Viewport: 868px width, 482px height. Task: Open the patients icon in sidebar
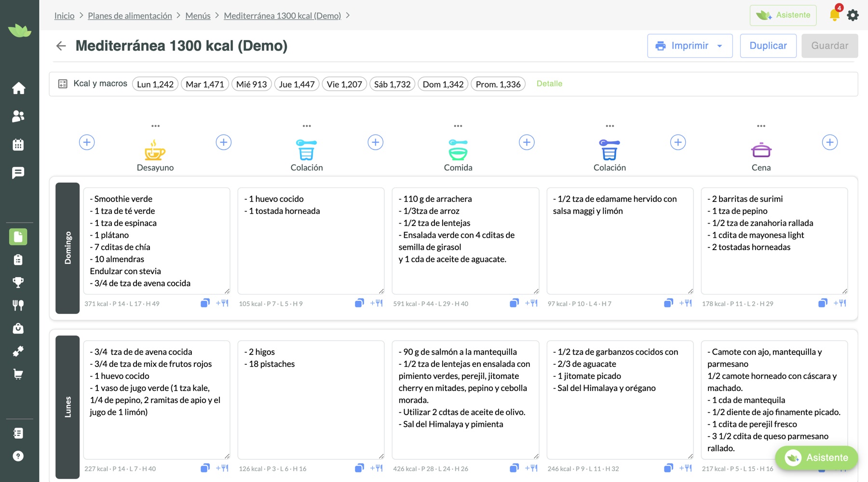click(x=18, y=116)
